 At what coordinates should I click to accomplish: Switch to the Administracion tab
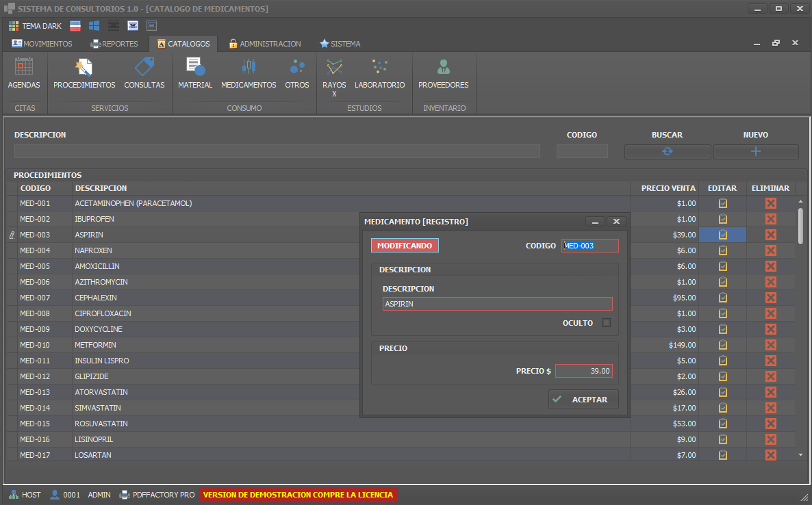pos(264,44)
